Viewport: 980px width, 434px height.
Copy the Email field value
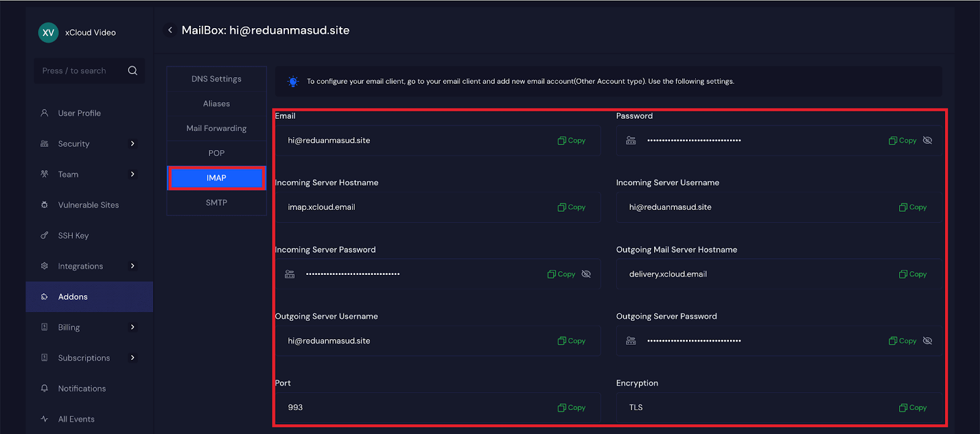pyautogui.click(x=571, y=141)
